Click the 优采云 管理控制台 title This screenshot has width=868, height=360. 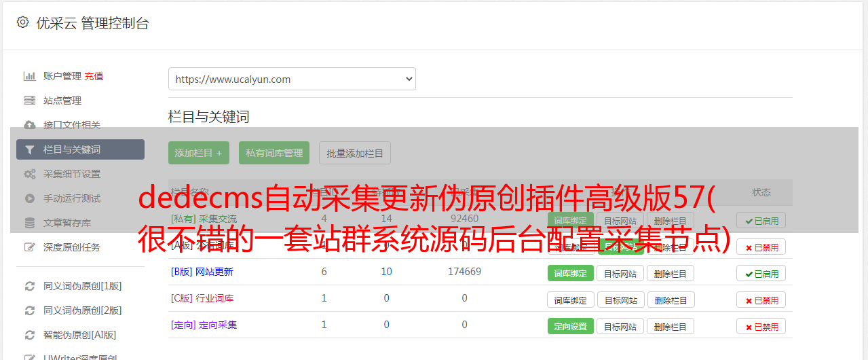click(92, 23)
